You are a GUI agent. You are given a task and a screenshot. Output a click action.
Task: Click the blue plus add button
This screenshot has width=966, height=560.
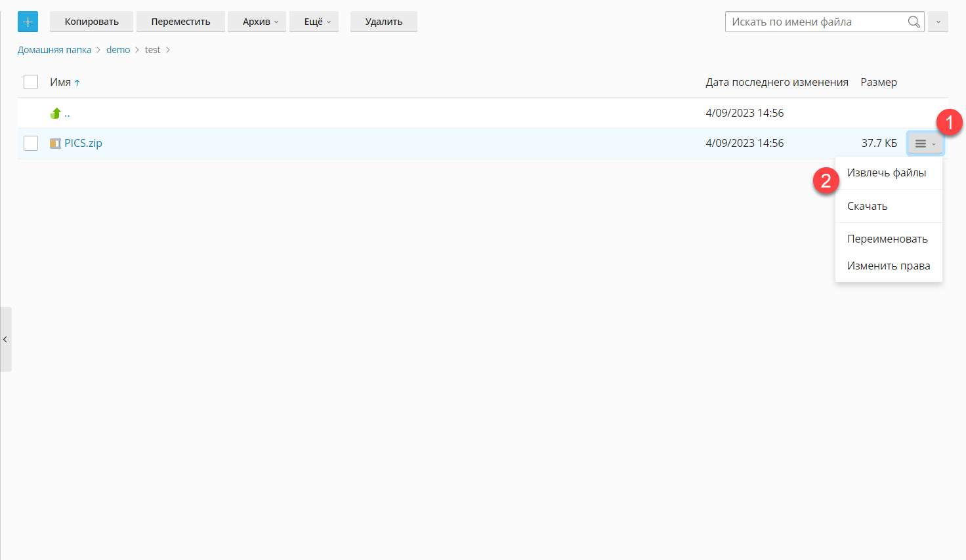click(x=28, y=22)
